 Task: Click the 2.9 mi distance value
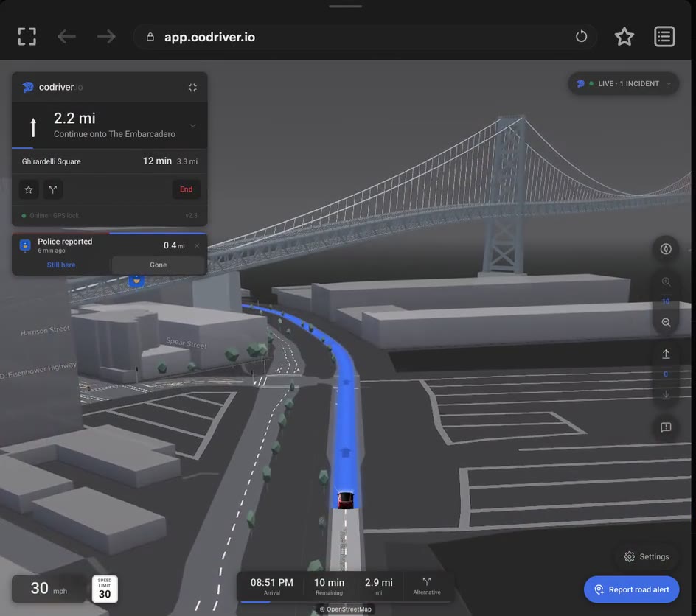379,582
